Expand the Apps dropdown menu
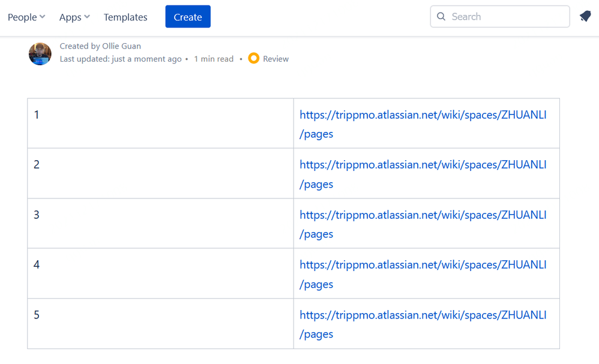This screenshot has height=364, width=599. tap(74, 17)
